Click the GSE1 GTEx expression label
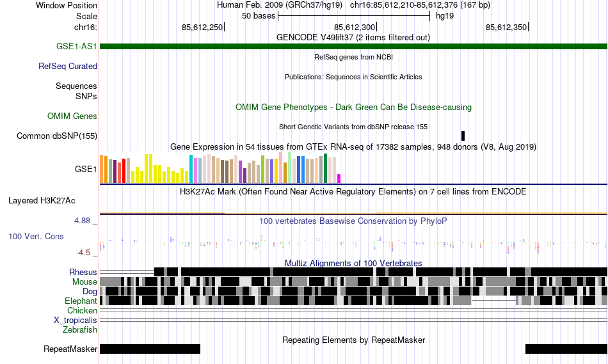Screen dimensions: 608x364 [x=86, y=169]
